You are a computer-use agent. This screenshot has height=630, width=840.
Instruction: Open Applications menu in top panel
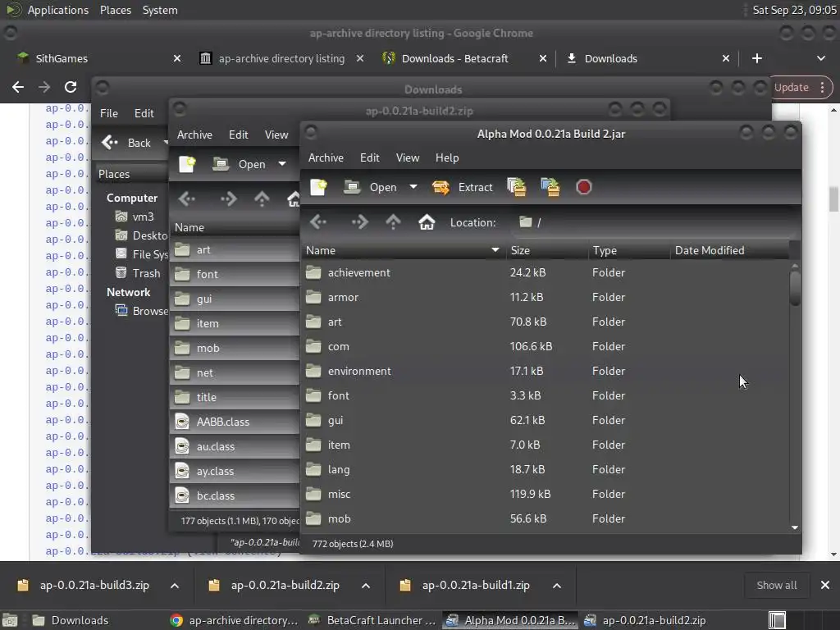(x=58, y=10)
